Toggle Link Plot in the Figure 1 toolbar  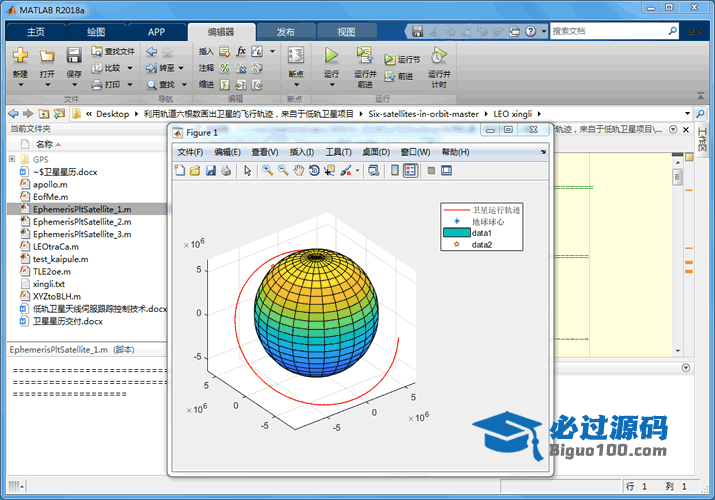374,170
